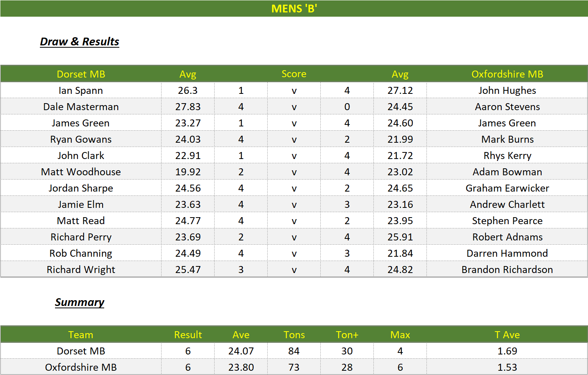Select player name Adam Bowman
The image size is (588, 375).
tap(507, 172)
